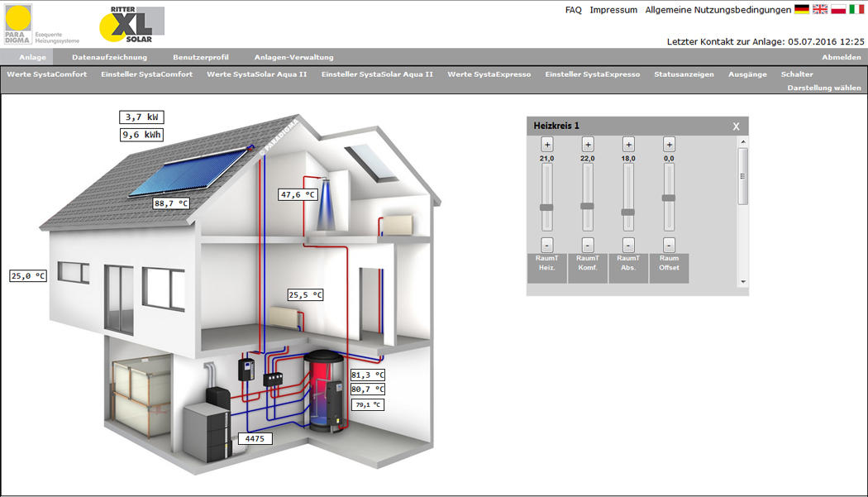Switch language to German flag
868x497 pixels.
pyautogui.click(x=802, y=9)
